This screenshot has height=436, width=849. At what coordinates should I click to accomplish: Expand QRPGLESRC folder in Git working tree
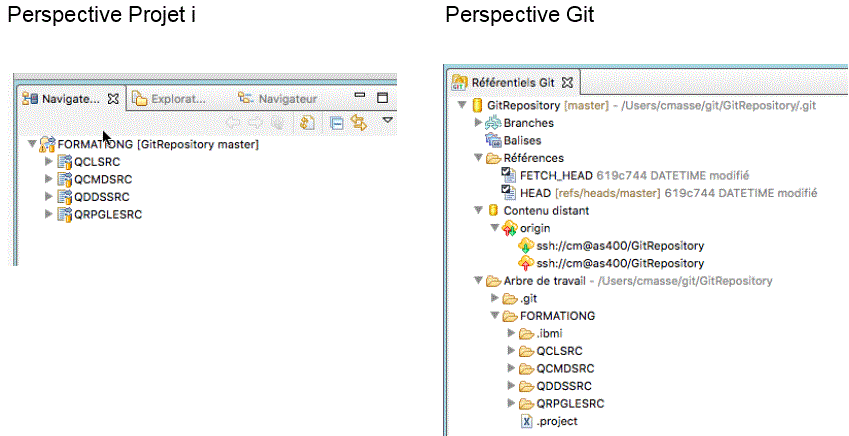coord(511,403)
